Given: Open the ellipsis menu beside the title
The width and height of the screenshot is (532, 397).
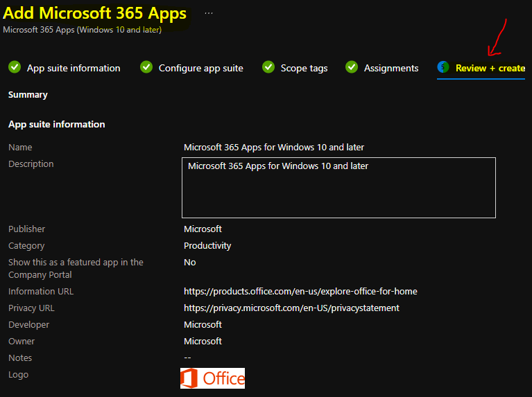Looking at the screenshot, I should (209, 13).
